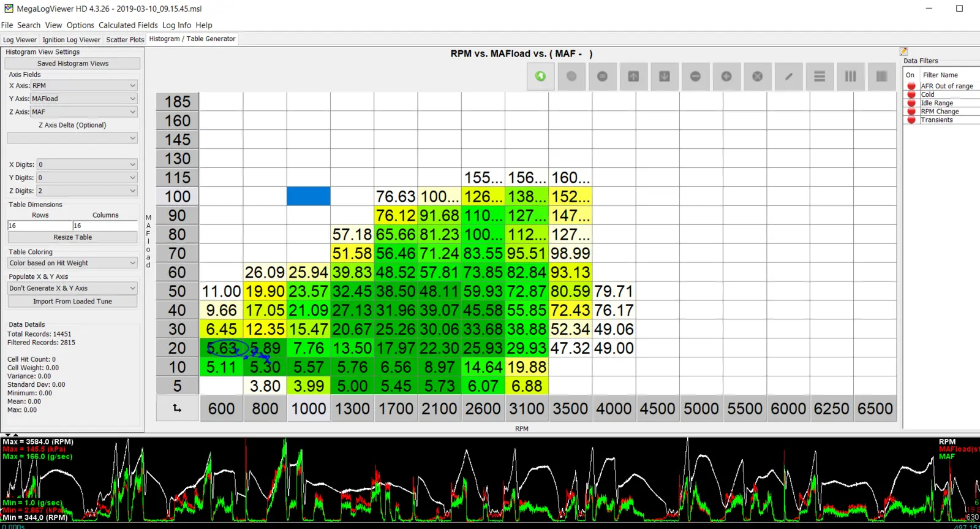Open the X Digits dropdown
The height and width of the screenshot is (529, 980).
pos(87,164)
